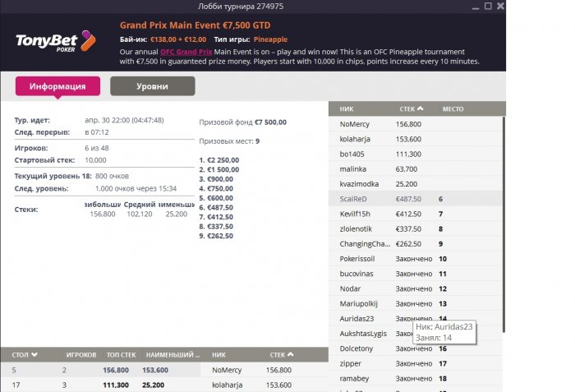Click the МЕСТО column header
Screen dimensions: 575x392
click(x=453, y=108)
